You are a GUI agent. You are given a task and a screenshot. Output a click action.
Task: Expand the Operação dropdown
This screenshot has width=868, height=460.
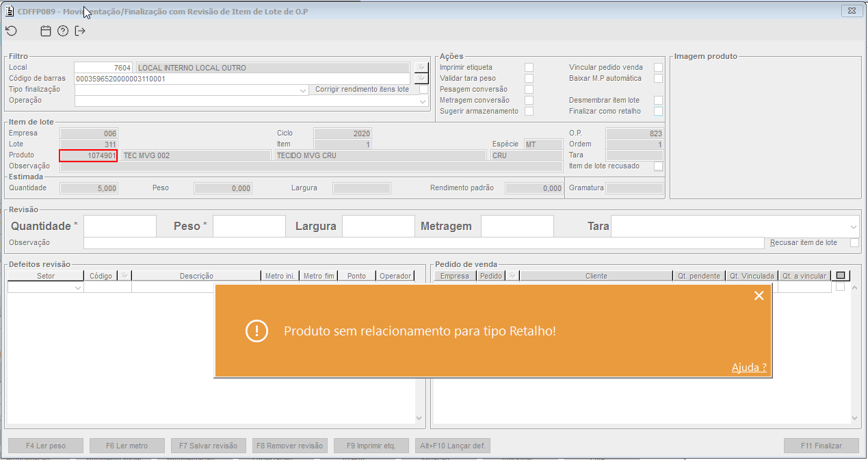[423, 101]
